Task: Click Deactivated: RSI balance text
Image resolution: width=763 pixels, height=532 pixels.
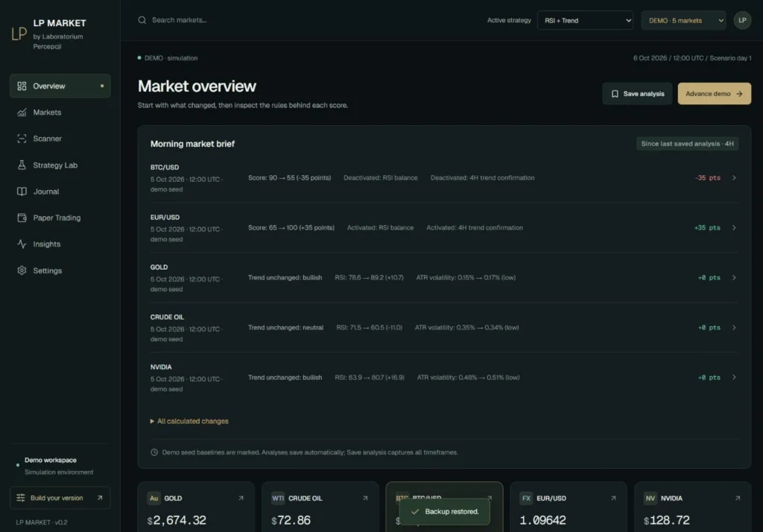Action: click(x=380, y=177)
